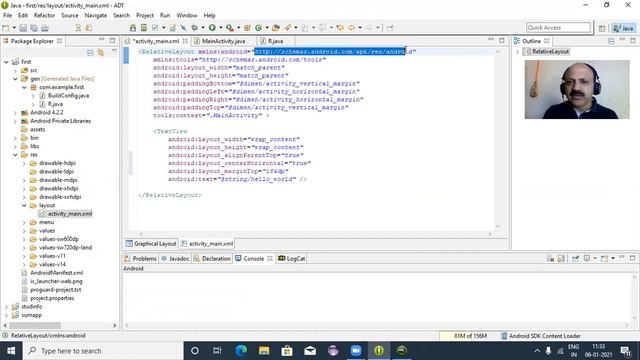This screenshot has width=640, height=360.
Task: Expand the Android 4.2.2 library node
Action: pyautogui.click(x=16, y=113)
